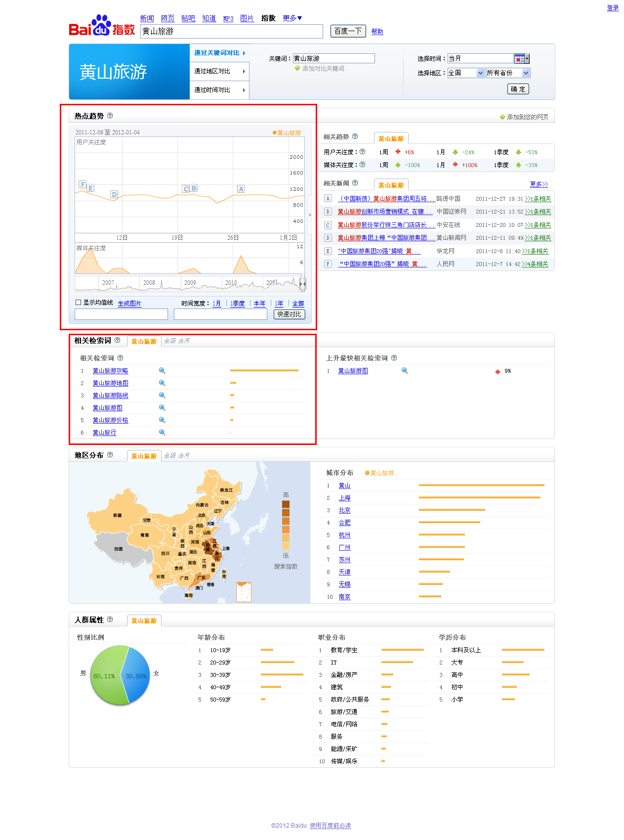Click news letter icon F in list

328,264
